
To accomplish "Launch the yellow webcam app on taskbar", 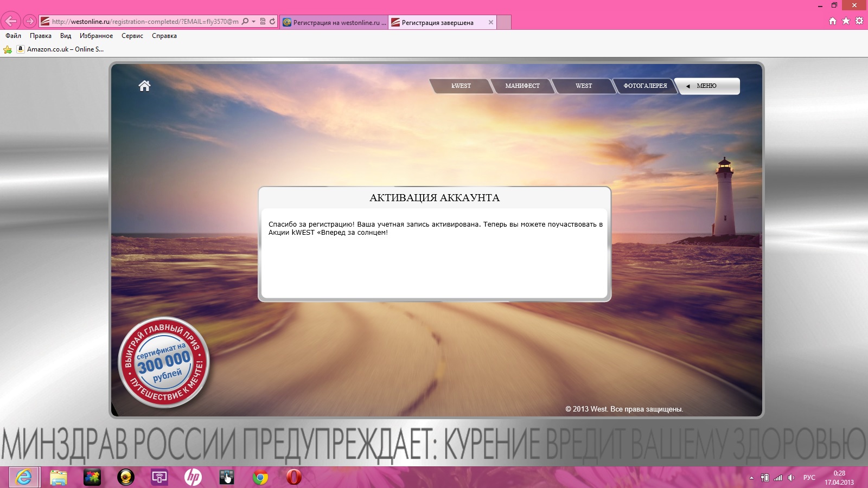I will click(x=126, y=477).
